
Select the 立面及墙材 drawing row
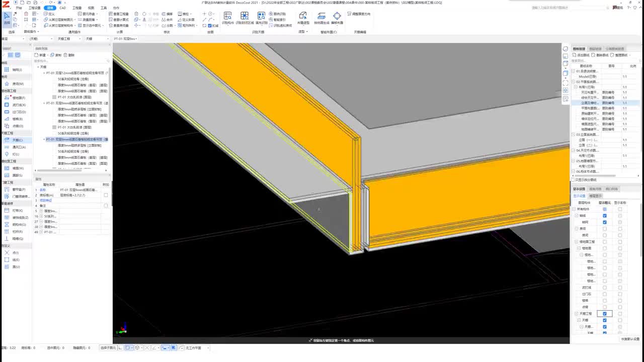[x=606, y=103]
